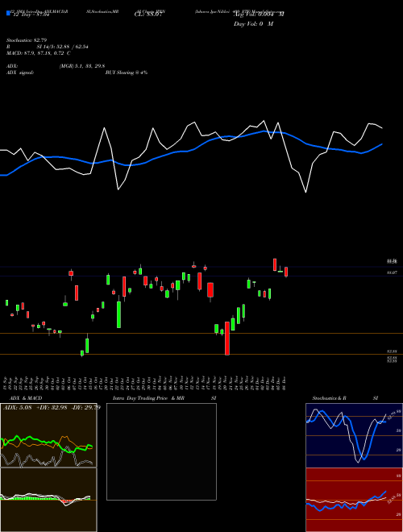The image size is (403, 532).
Task: Open the blue Stochastics chart panel
Action: (x=354, y=435)
